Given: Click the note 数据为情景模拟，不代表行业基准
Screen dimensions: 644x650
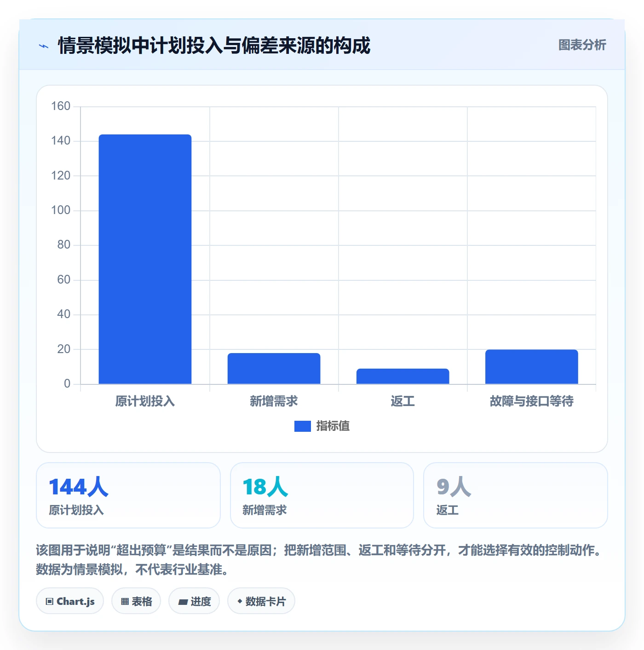Looking at the screenshot, I should click(x=132, y=569).
